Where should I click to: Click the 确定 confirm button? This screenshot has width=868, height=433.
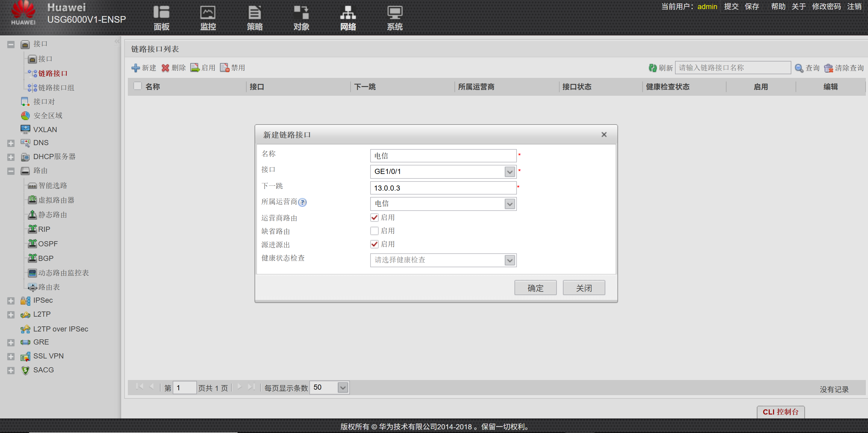[x=535, y=288]
